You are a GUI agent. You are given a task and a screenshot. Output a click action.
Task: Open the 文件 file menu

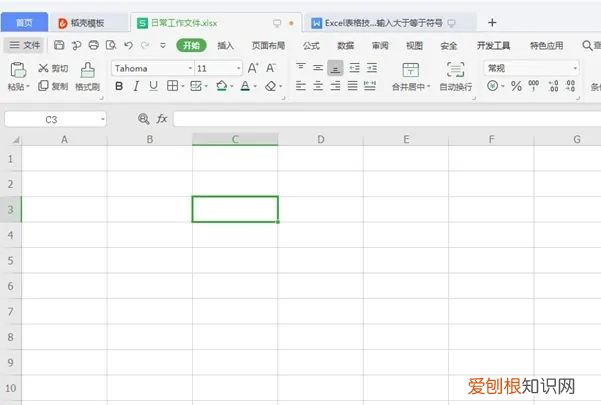[x=25, y=45]
